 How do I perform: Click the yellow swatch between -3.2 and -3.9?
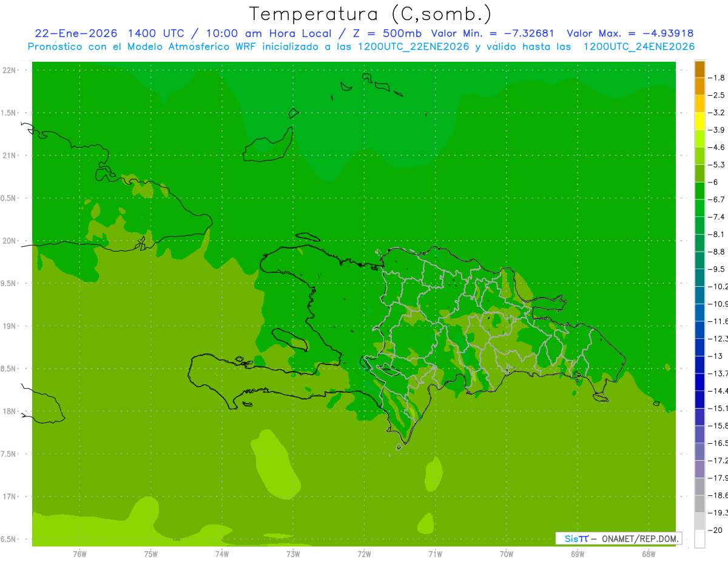(x=699, y=121)
